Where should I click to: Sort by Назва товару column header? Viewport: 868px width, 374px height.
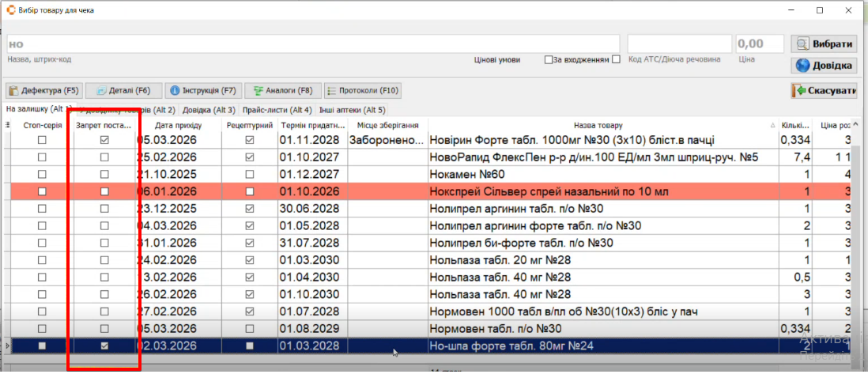[598, 126]
